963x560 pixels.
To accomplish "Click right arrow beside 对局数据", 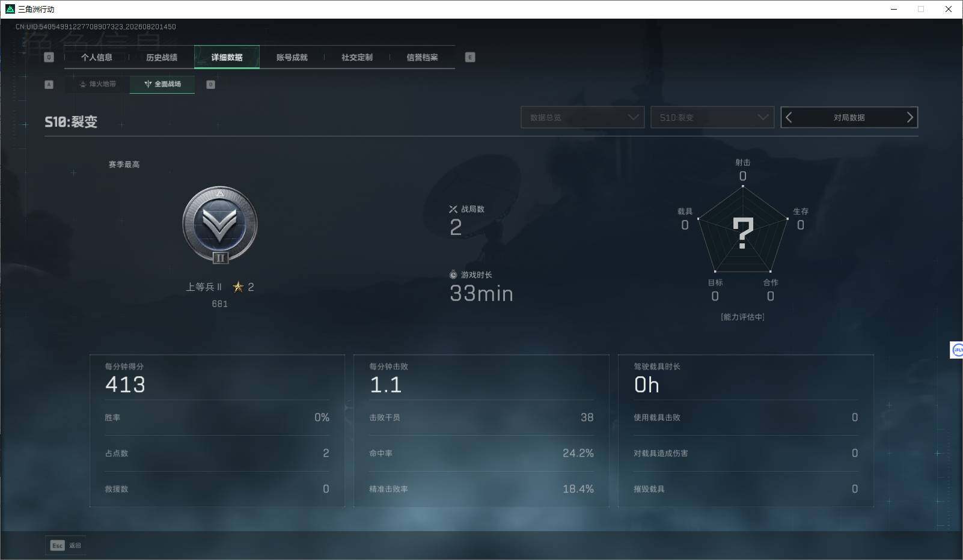I will click(x=909, y=117).
